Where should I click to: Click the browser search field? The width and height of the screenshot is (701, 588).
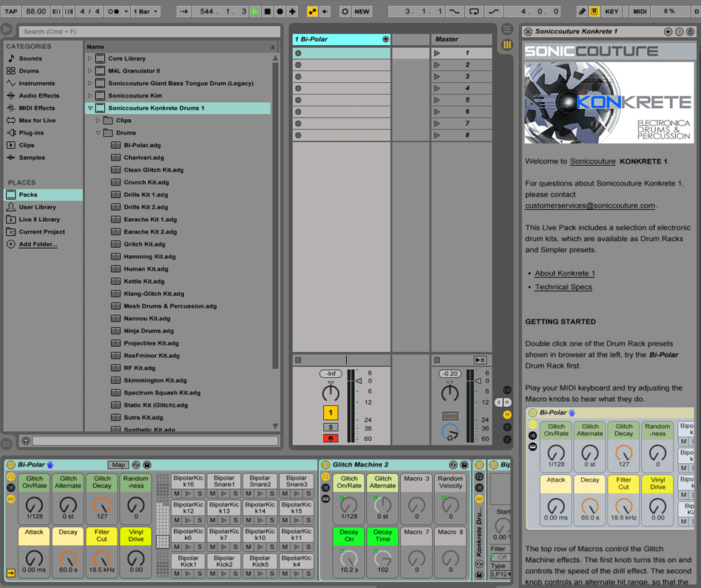click(149, 31)
